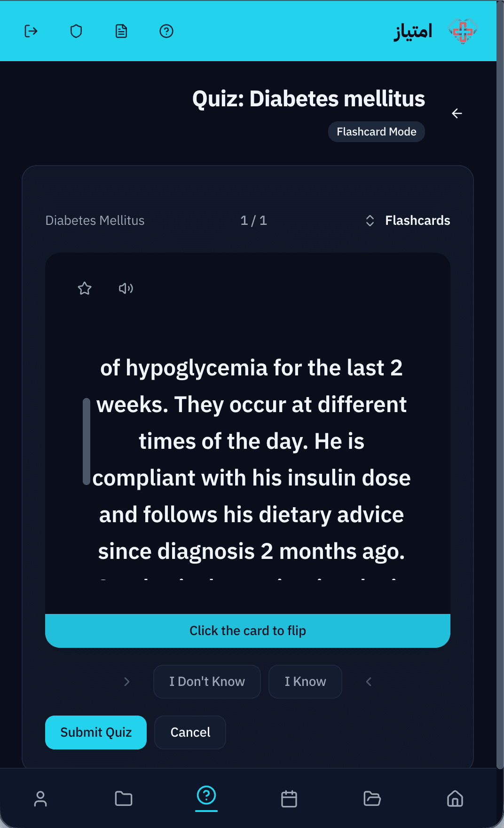Star this flashcard as favorite
This screenshot has height=828, width=504.
[x=85, y=288]
